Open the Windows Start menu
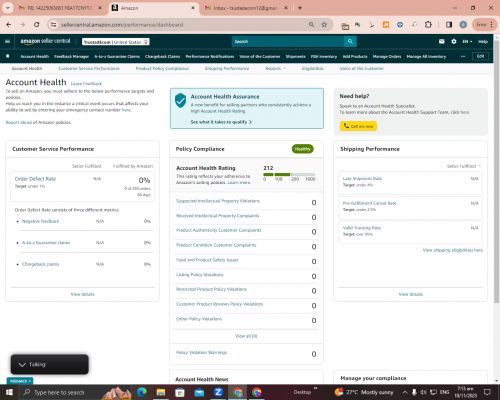 [9, 392]
